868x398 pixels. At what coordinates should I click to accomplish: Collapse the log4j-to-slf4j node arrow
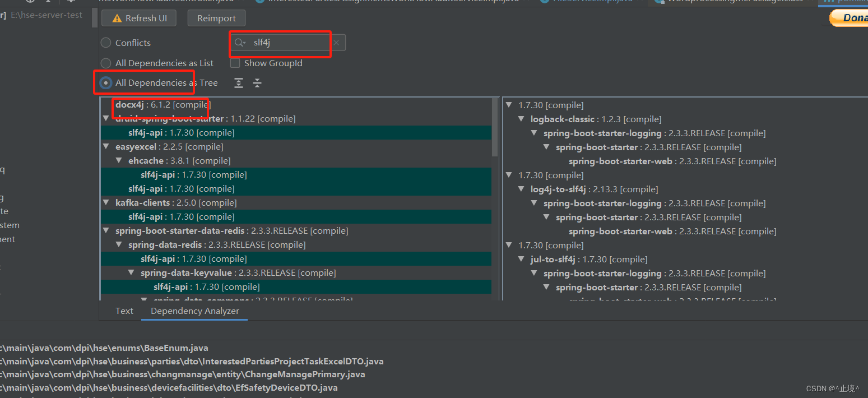pos(521,189)
